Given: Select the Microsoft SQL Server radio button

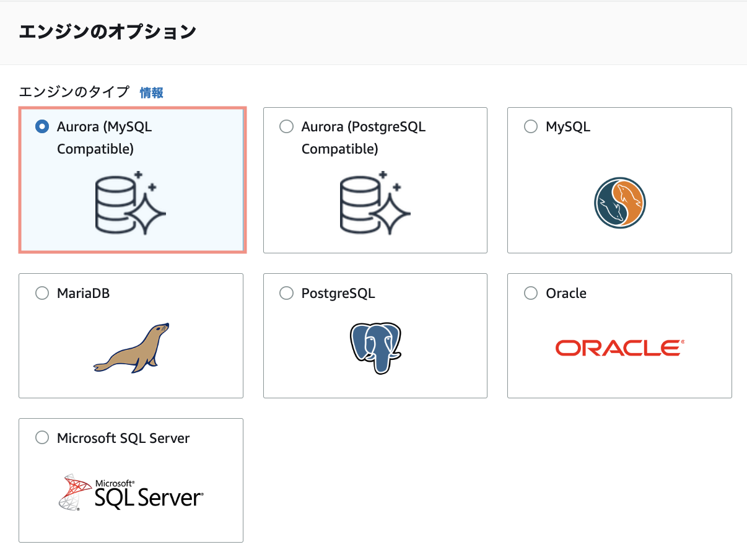Looking at the screenshot, I should click(x=42, y=438).
